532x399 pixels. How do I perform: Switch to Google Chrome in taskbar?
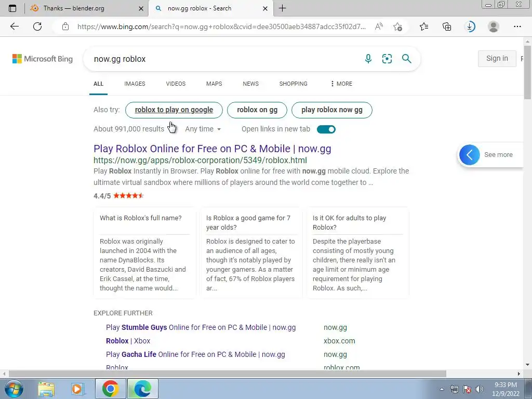coord(110,389)
